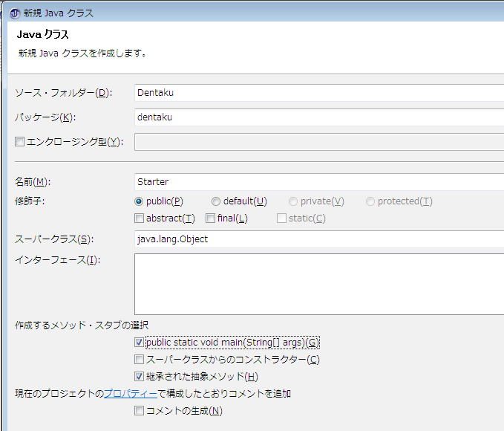Click the superclass field with java.lang.Object
Viewport: 504px width, 431px height.
[319, 239]
